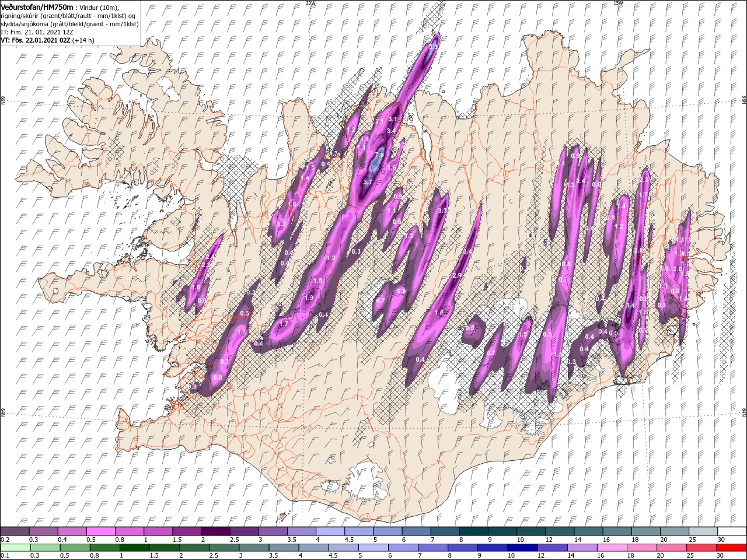Select the darkest green swatch labeled 1 in lower scale
Image resolution: width=747 pixels, height=560 pixels.
[134, 548]
